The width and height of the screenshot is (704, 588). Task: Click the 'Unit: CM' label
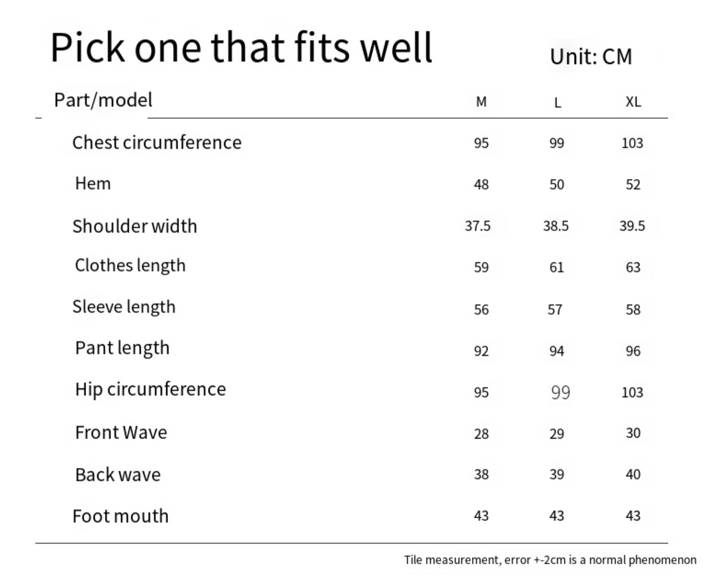click(591, 56)
